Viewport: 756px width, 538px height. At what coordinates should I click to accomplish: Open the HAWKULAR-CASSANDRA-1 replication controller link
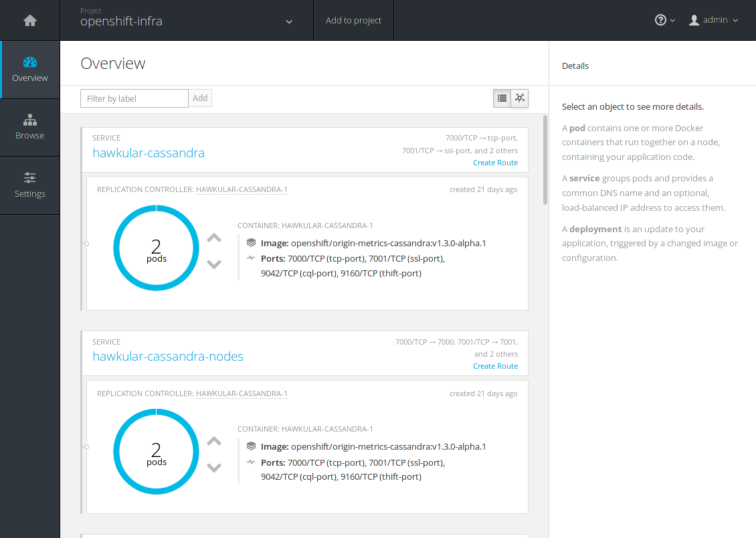tap(242, 189)
